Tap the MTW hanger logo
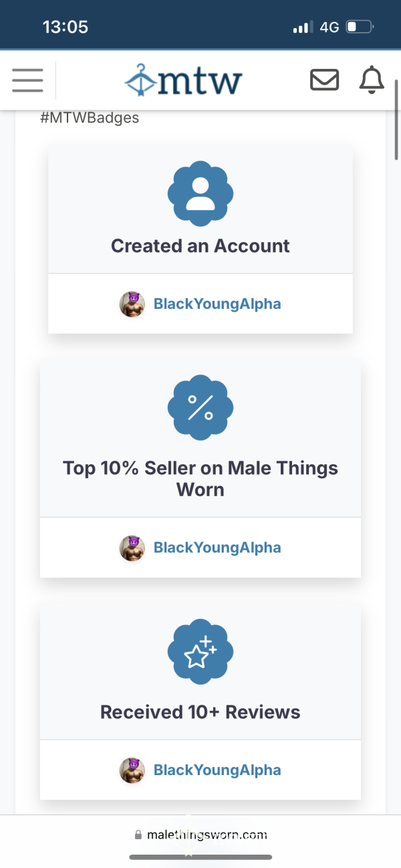The height and width of the screenshot is (868, 401). tap(183, 81)
